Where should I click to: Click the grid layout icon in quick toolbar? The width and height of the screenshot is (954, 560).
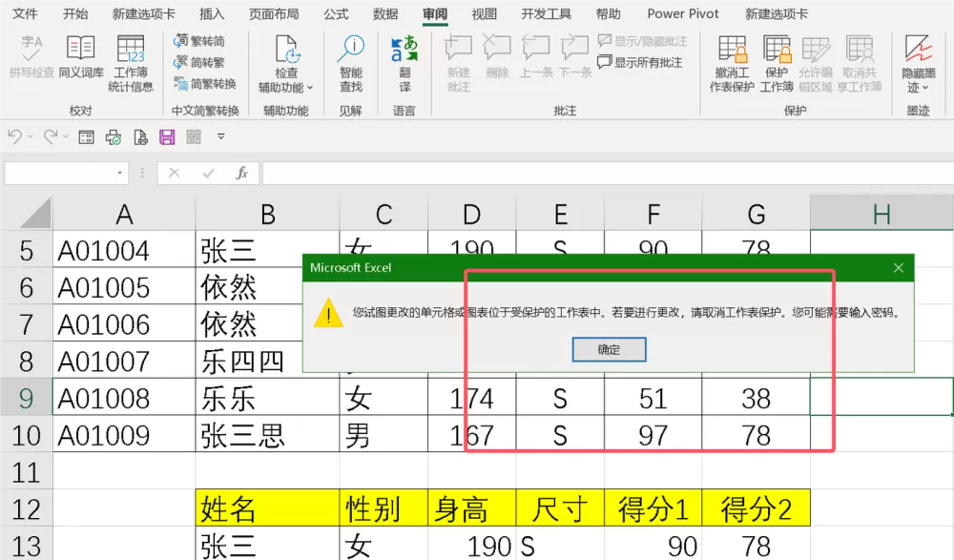tap(194, 137)
